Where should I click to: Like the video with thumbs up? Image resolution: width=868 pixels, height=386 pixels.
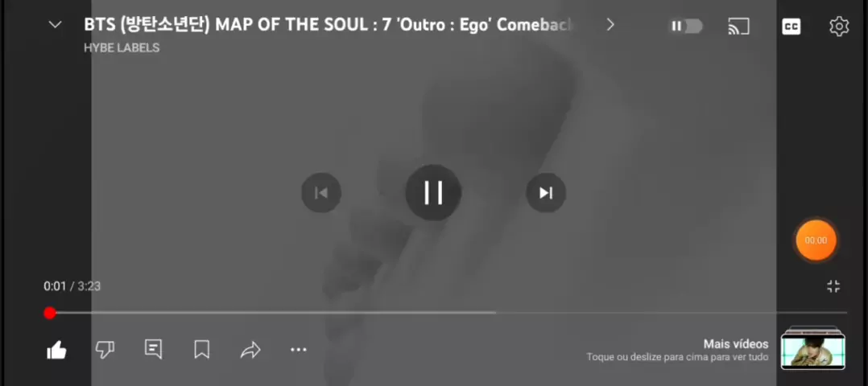point(56,350)
